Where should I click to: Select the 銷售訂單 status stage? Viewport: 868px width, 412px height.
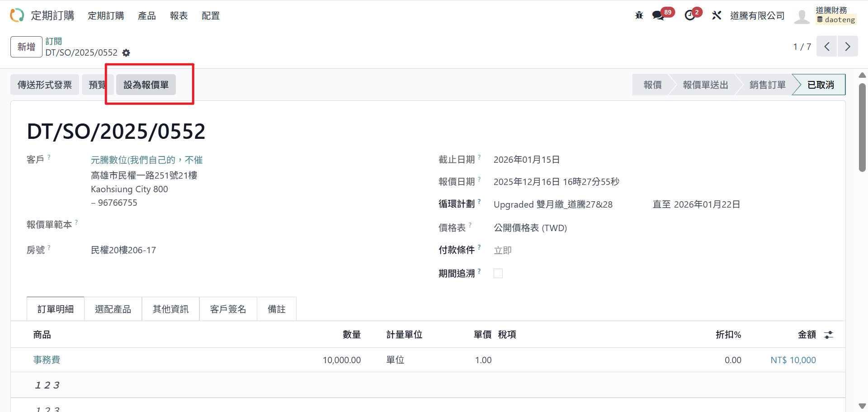coord(767,85)
